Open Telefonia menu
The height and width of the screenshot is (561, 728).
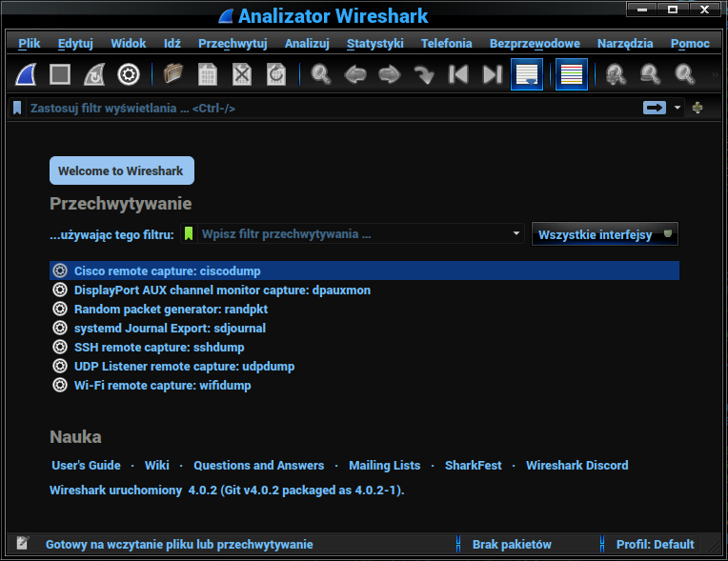[x=446, y=44]
